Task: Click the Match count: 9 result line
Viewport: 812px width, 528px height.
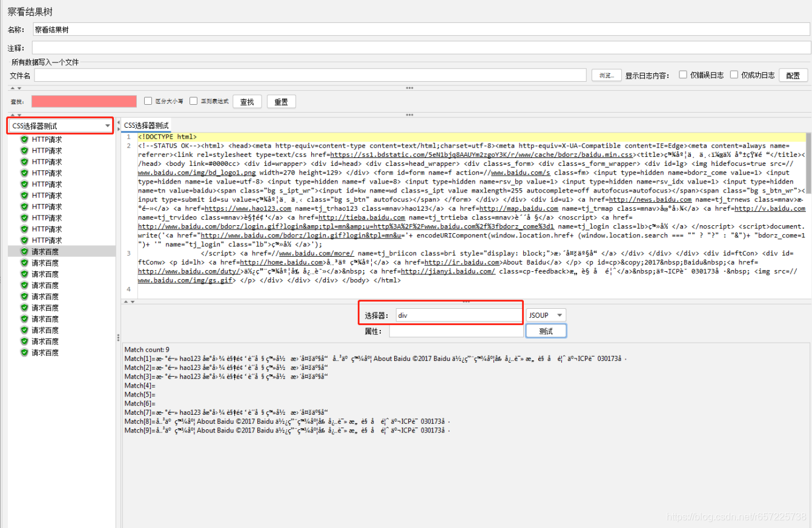Action: (x=147, y=350)
